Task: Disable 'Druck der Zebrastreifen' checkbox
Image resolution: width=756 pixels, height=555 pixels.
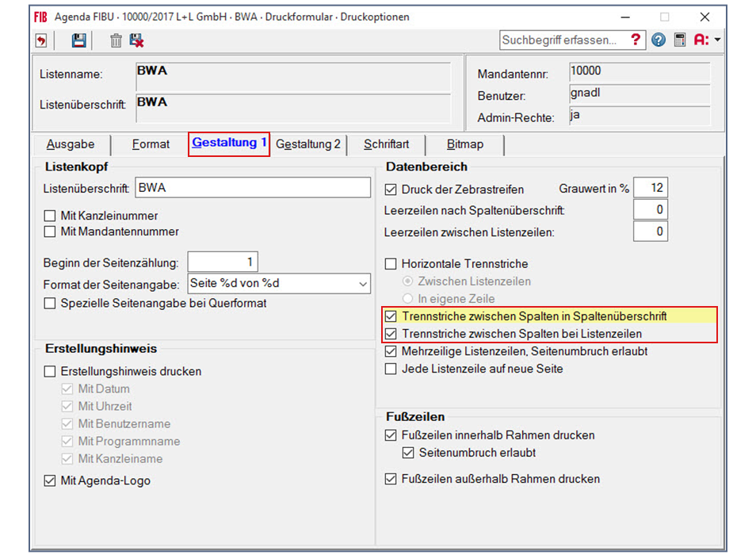Action: [x=391, y=189]
